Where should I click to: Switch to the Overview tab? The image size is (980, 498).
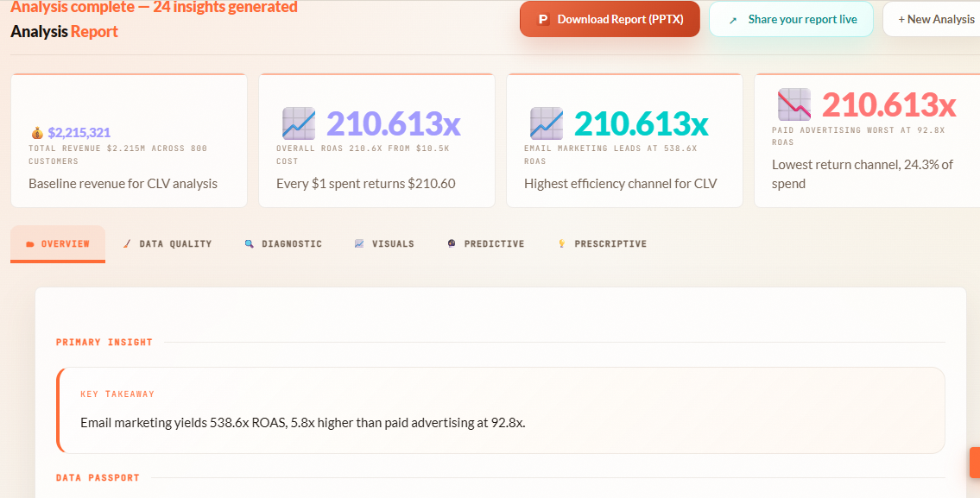click(58, 243)
